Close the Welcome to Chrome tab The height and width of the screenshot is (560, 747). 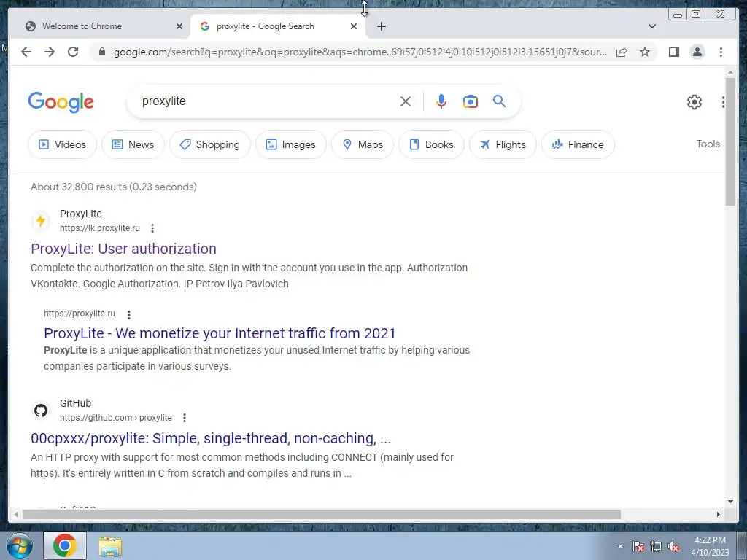(179, 26)
